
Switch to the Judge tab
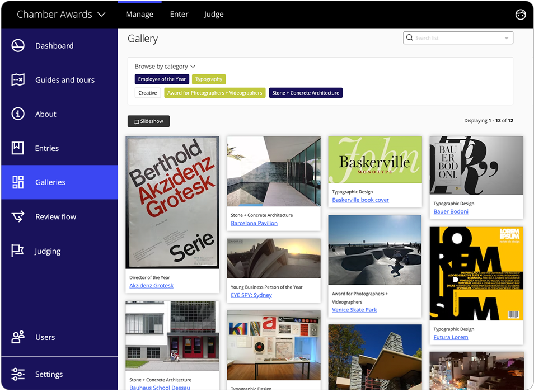[213, 14]
